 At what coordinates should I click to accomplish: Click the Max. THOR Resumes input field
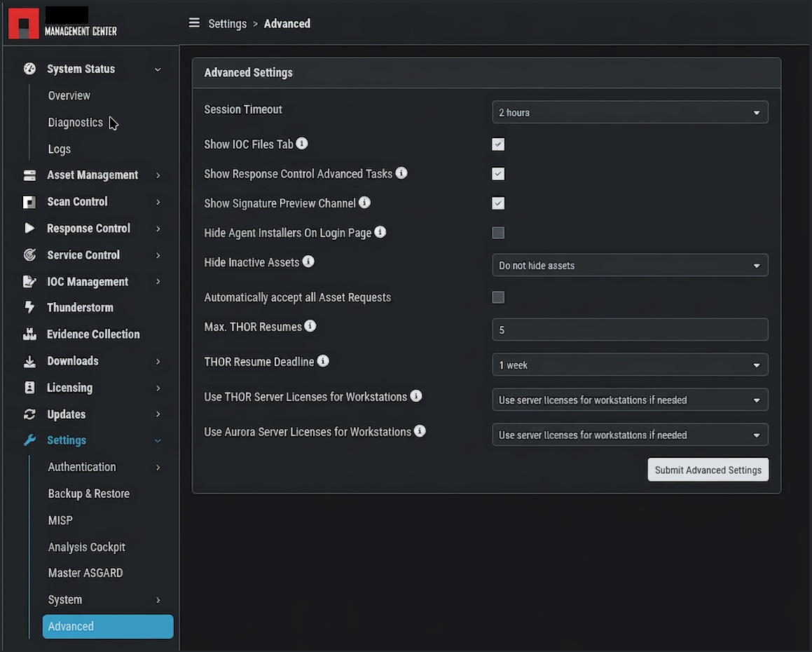(630, 330)
